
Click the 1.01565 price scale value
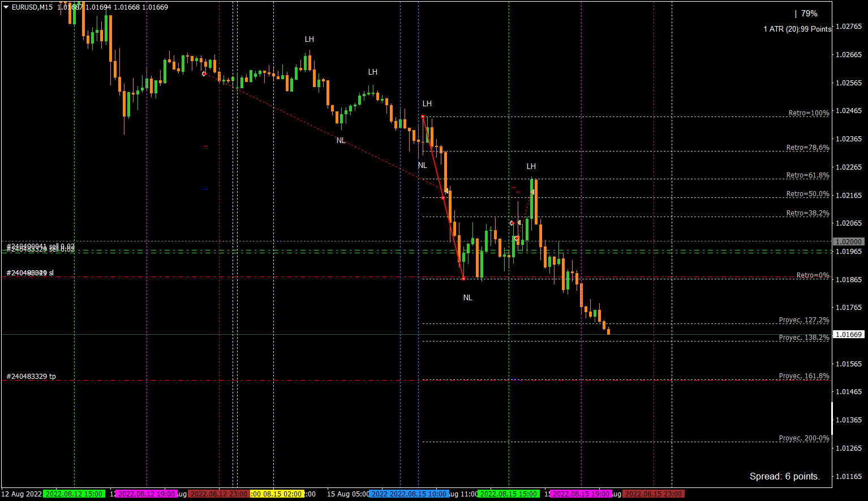849,364
